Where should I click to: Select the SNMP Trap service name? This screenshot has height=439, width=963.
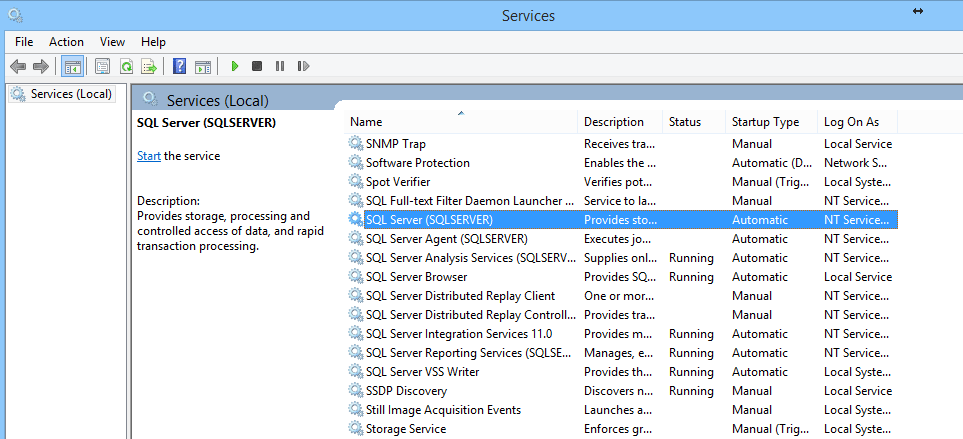tap(396, 144)
